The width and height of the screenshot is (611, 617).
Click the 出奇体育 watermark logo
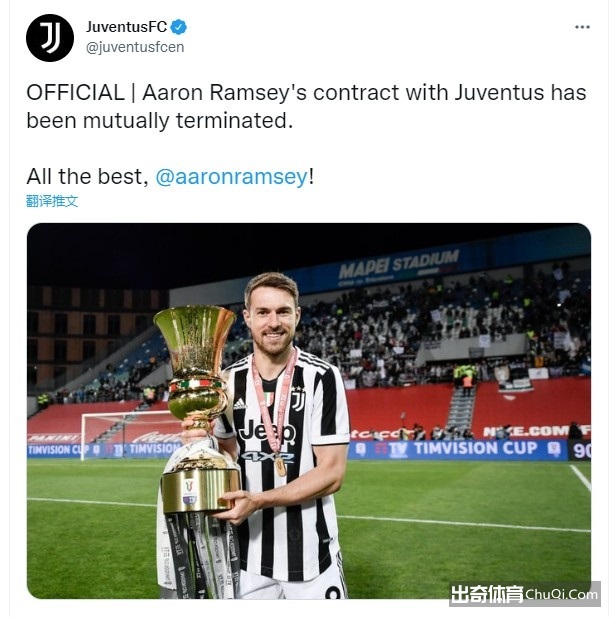click(x=487, y=594)
